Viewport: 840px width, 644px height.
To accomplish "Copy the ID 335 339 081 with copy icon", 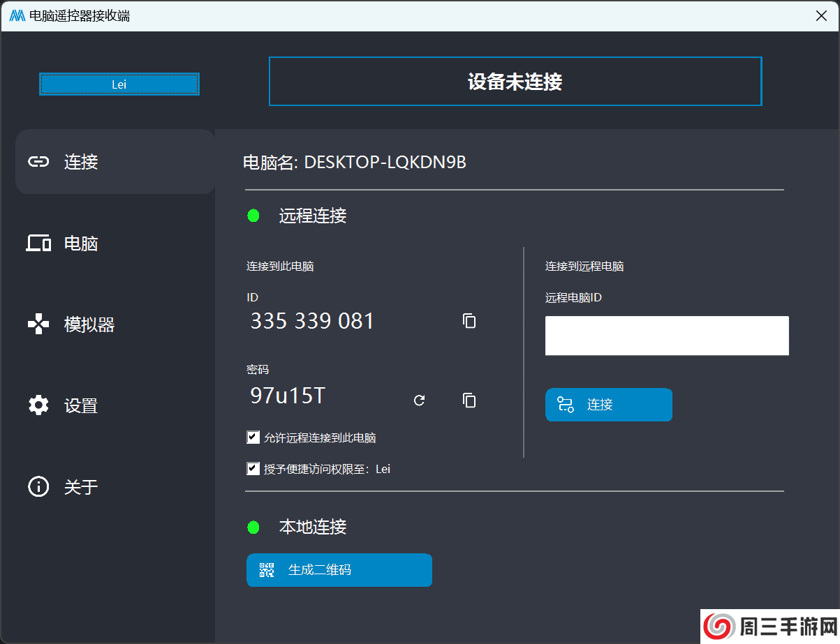I will click(469, 321).
